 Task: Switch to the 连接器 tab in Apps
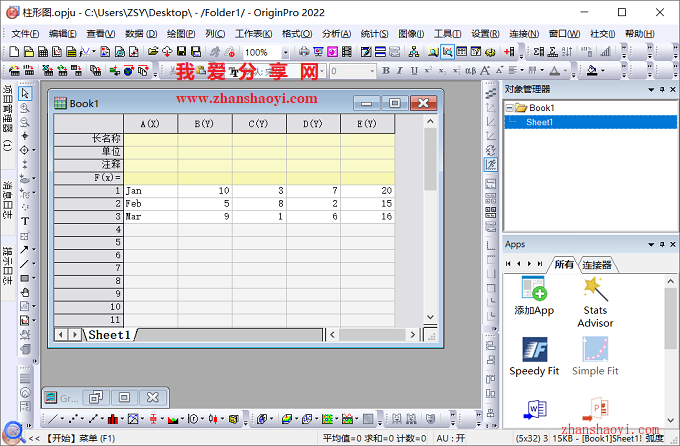(x=597, y=265)
